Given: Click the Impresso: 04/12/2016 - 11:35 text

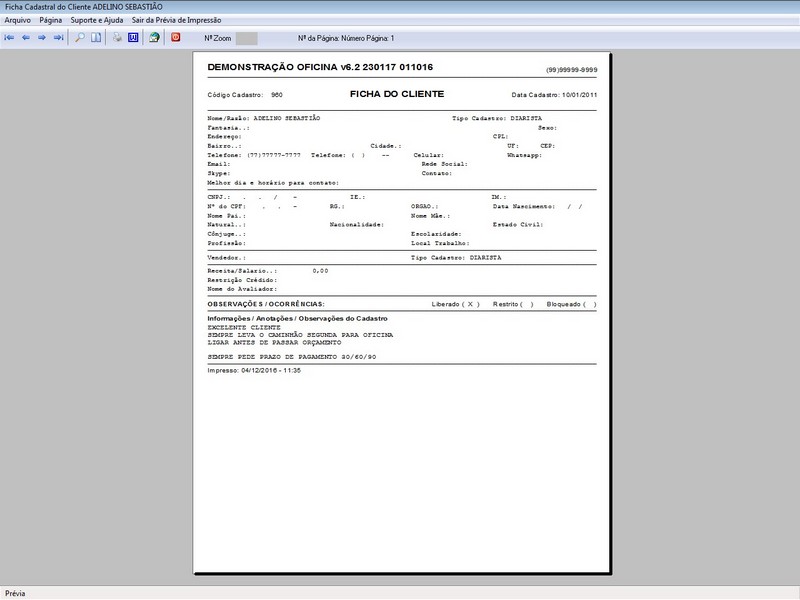Looking at the screenshot, I should pos(254,370).
